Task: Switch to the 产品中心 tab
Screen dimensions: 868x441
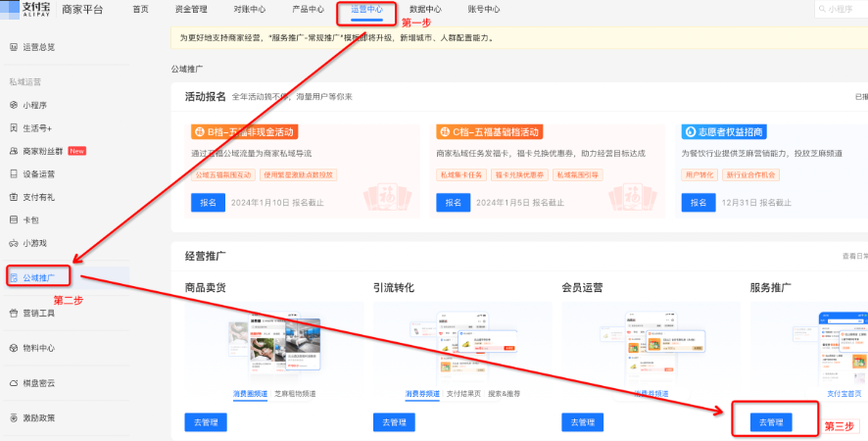Action: [309, 10]
